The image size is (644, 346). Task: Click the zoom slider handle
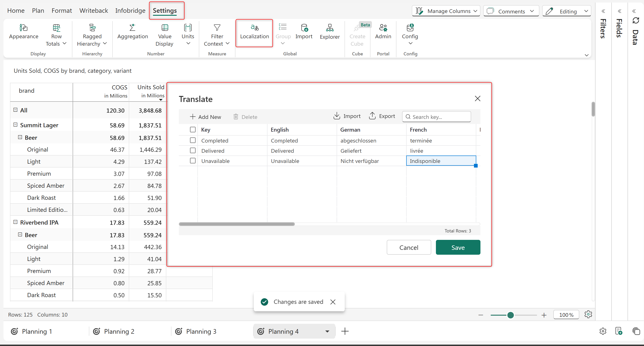(x=511, y=315)
